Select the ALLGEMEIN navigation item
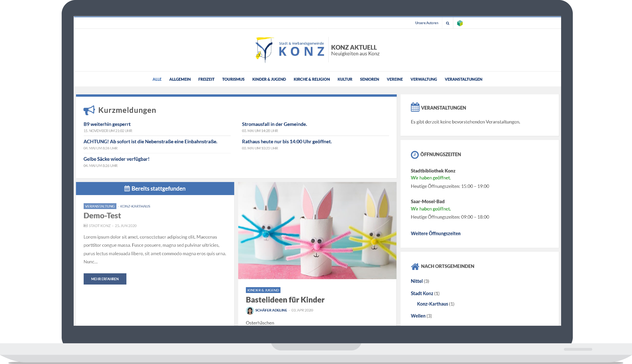 [180, 79]
